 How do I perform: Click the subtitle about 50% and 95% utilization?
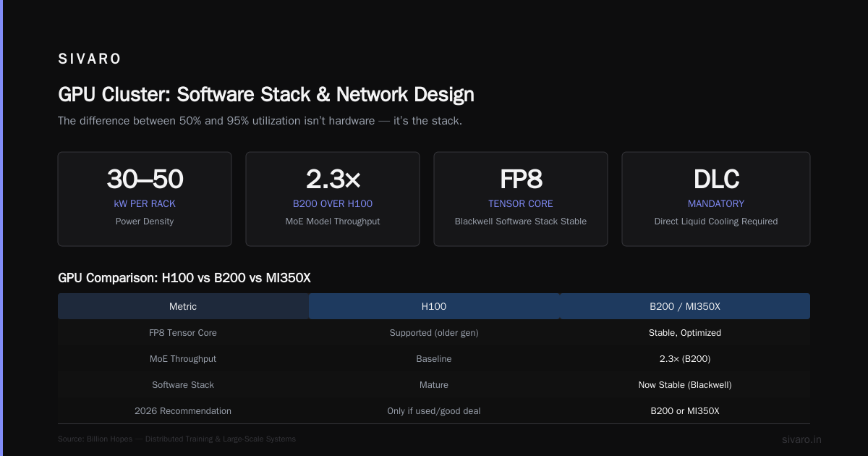click(x=260, y=121)
